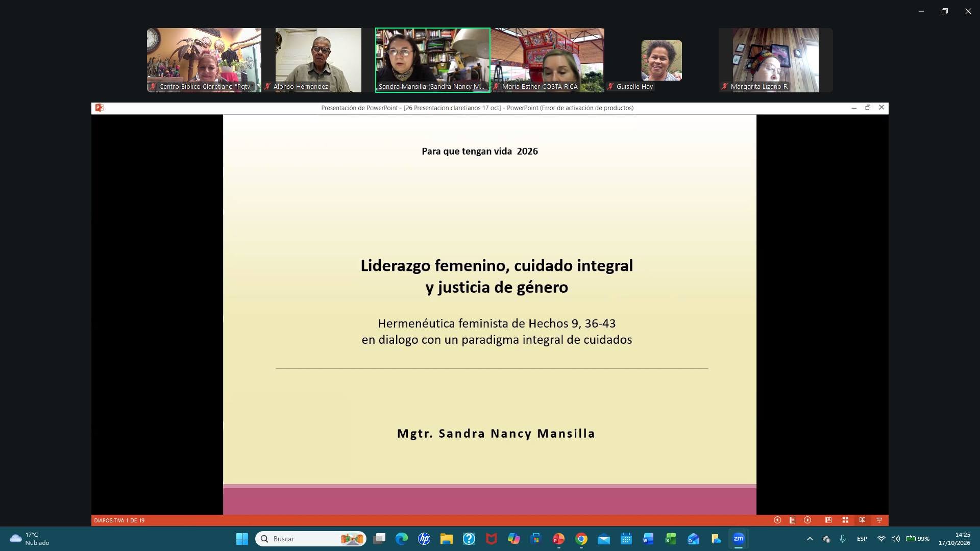The width and height of the screenshot is (980, 551).
Task: Expand hidden system tray icons chevron
Action: pyautogui.click(x=810, y=539)
